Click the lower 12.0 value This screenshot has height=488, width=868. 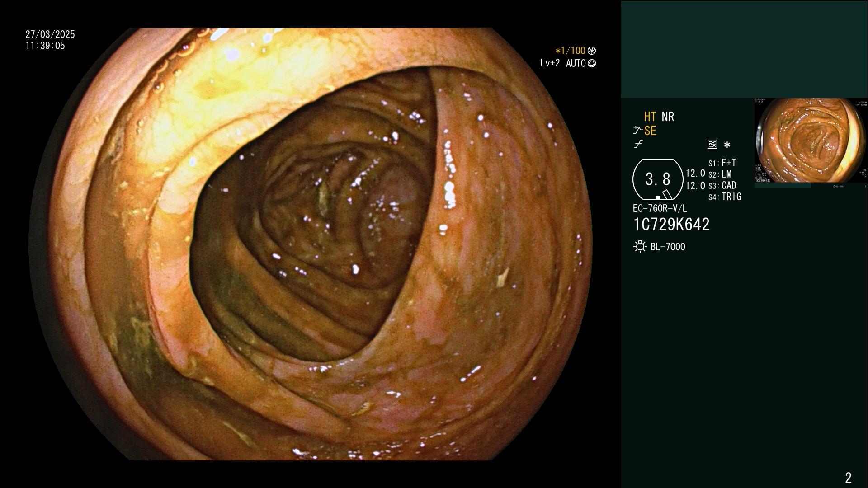[695, 185]
